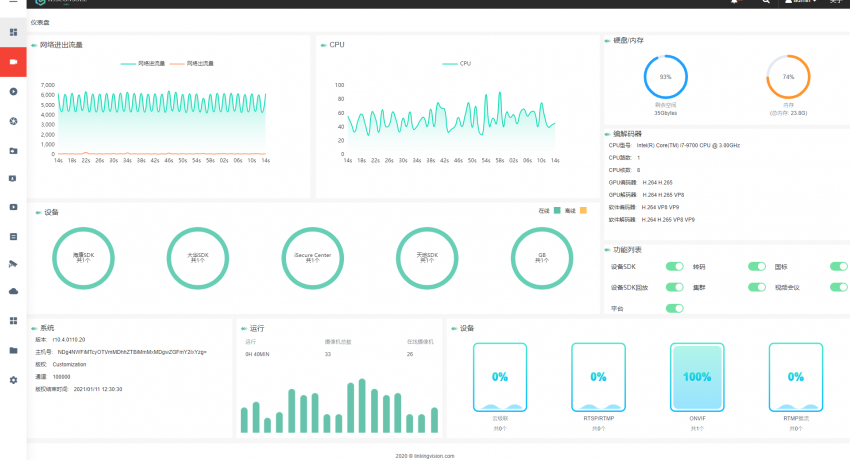Open the cloud icon in sidebar
The height and width of the screenshot is (460, 850).
point(13,291)
